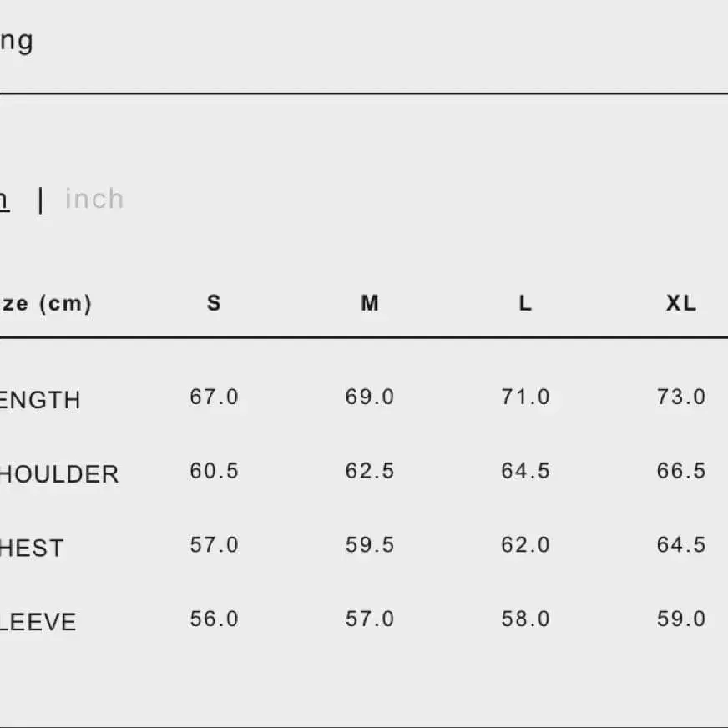Select the SLEEVE row label
This screenshot has width=728, height=728.
tap(38, 622)
